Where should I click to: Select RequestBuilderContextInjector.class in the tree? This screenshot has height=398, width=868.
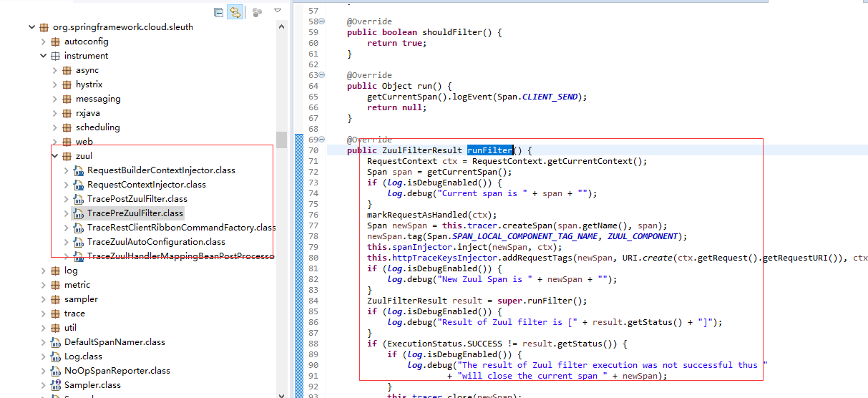tap(161, 170)
